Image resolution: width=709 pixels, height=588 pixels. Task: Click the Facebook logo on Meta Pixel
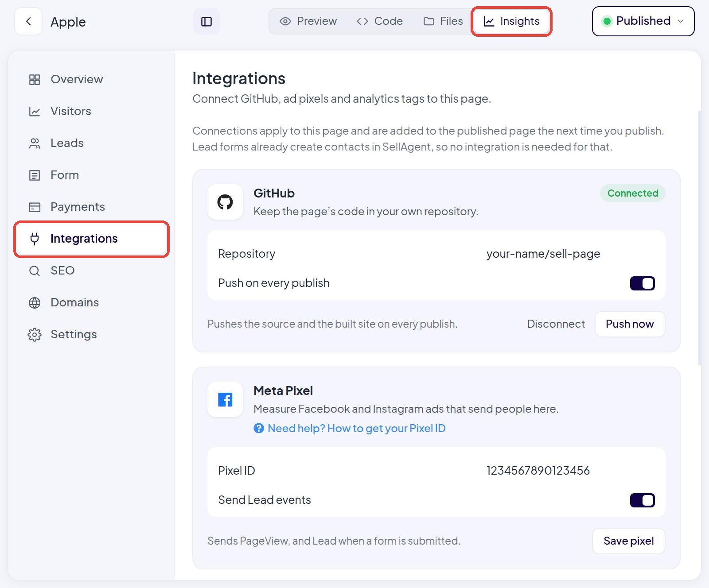(x=225, y=399)
